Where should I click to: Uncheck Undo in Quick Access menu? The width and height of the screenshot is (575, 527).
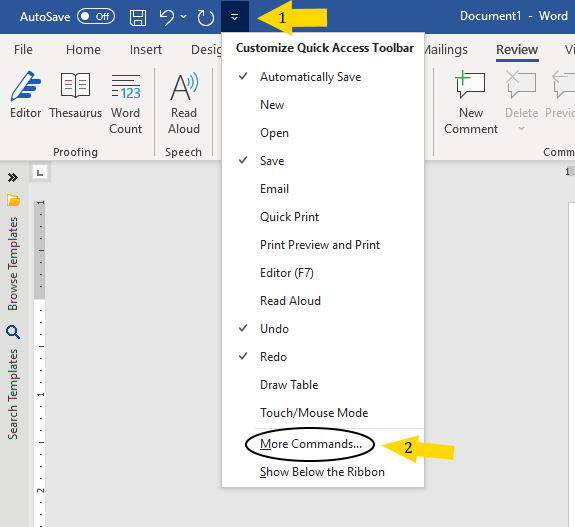coord(323,329)
